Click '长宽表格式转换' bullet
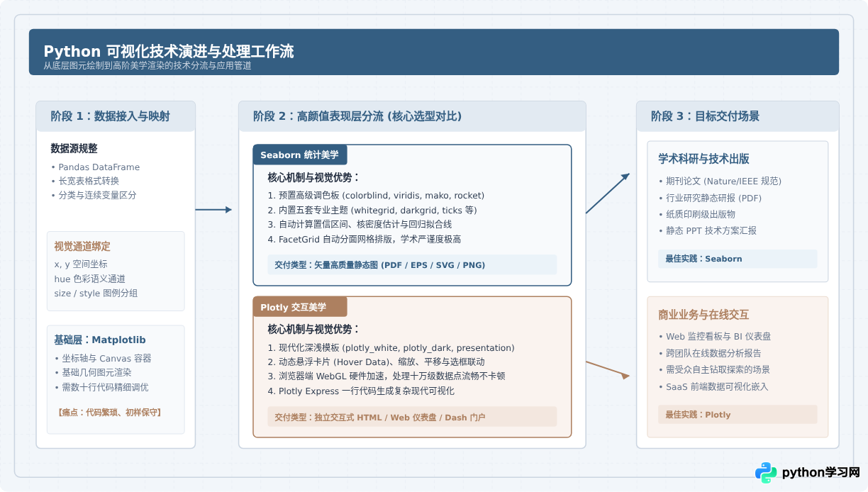 (84, 181)
